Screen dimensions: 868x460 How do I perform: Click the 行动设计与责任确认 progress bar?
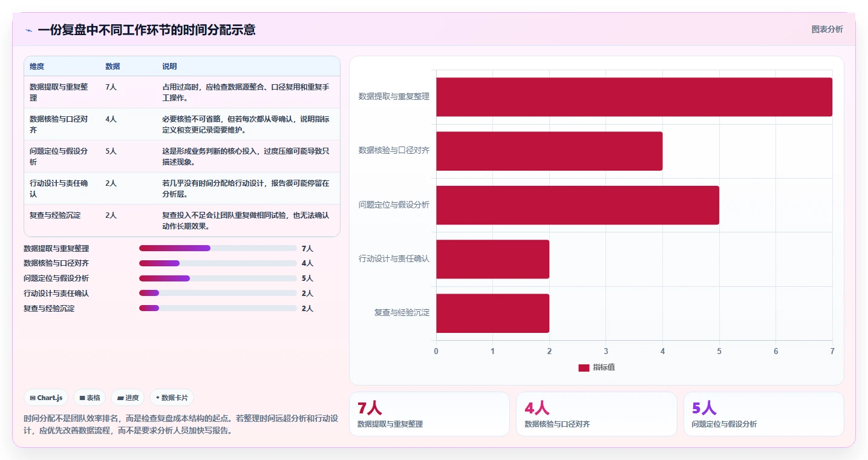tap(218, 293)
